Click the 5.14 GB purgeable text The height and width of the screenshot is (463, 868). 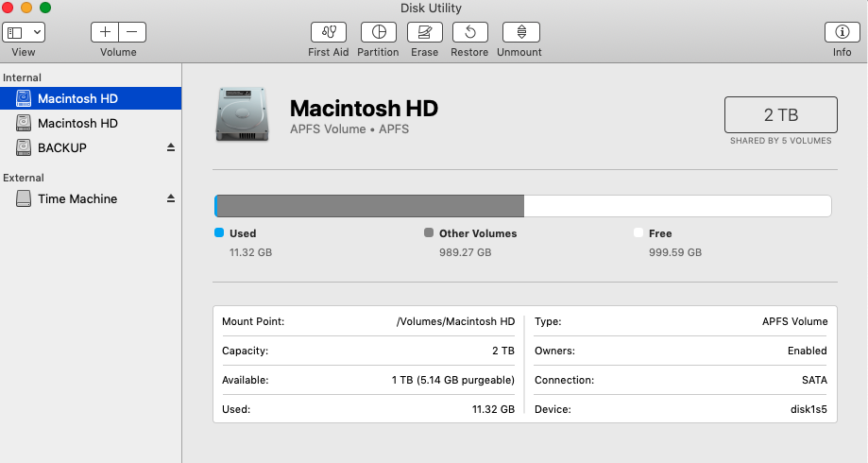coord(465,380)
